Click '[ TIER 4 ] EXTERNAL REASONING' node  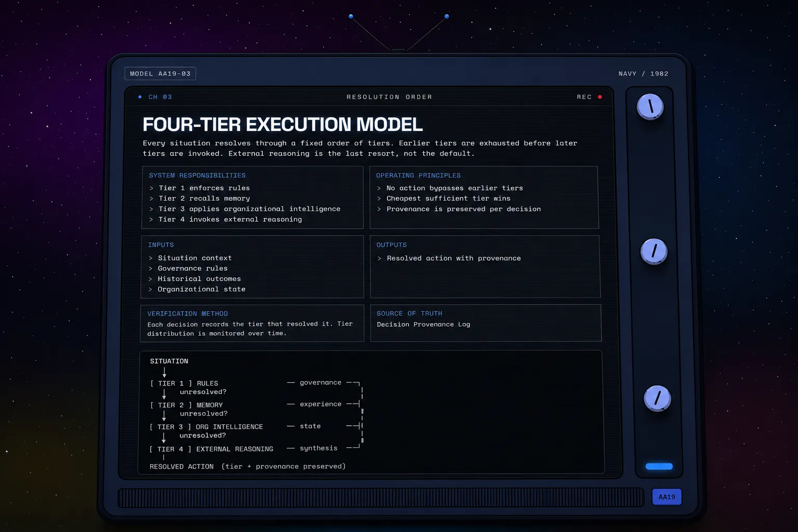click(211, 449)
